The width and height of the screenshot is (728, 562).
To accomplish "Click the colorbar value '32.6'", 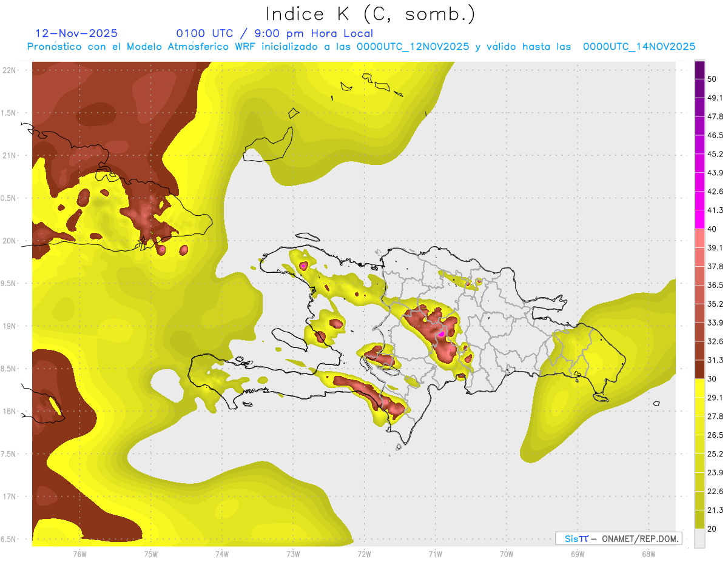I will [x=715, y=341].
